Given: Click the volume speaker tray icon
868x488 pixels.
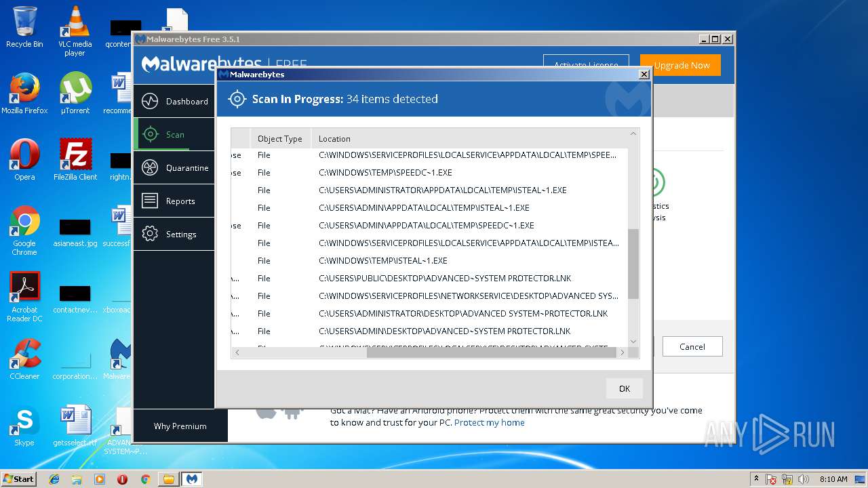Looking at the screenshot, I should pyautogui.click(x=804, y=479).
